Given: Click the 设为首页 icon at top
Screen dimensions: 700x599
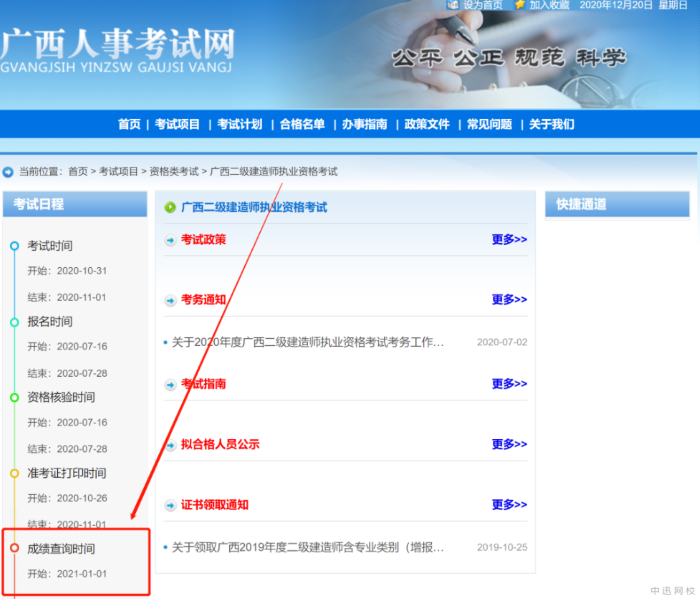Looking at the screenshot, I should coord(453,5).
